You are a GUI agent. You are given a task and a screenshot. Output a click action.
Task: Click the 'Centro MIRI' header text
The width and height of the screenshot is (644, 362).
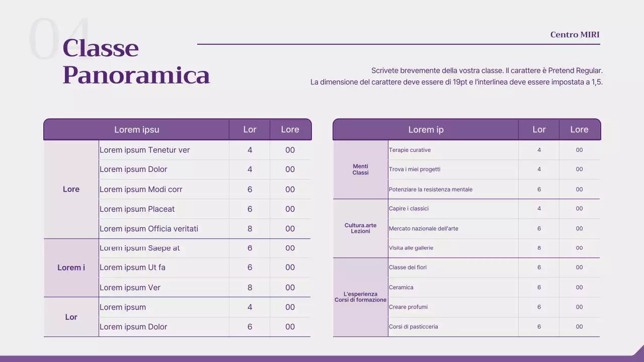click(x=575, y=34)
